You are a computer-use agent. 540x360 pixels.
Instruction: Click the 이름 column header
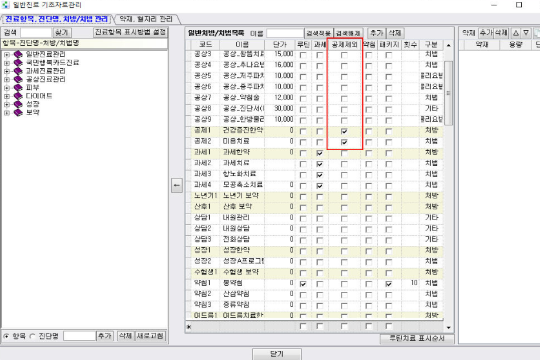[242, 44]
